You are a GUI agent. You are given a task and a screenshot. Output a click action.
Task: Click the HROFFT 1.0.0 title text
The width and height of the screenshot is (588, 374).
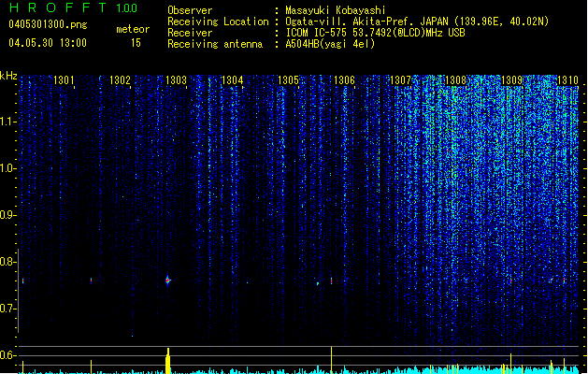tap(73, 7)
